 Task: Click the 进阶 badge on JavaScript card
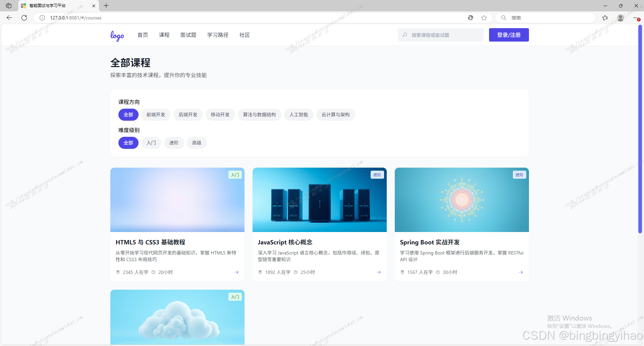click(x=377, y=175)
